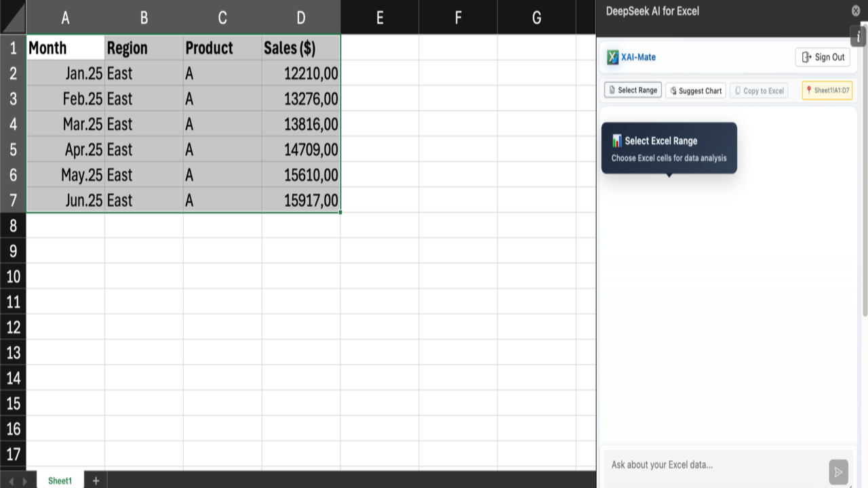The image size is (868, 488).
Task: Click the Month header cell
Action: (x=65, y=47)
